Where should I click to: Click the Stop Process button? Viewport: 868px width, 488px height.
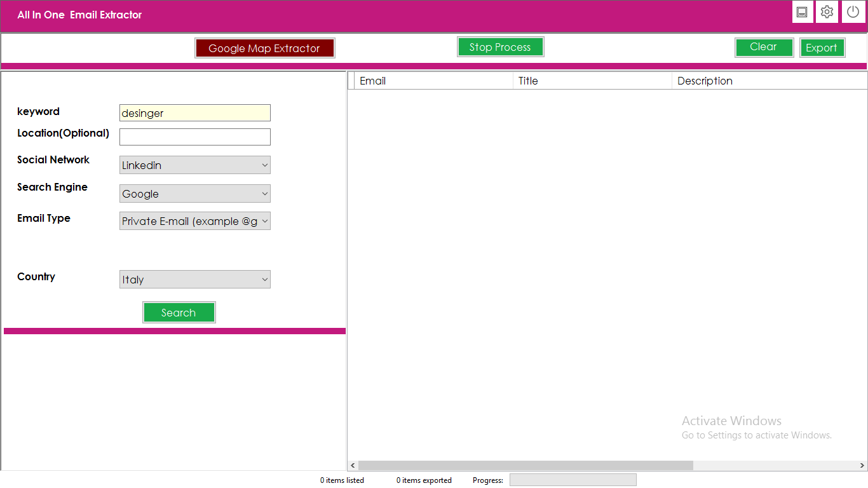pos(500,47)
